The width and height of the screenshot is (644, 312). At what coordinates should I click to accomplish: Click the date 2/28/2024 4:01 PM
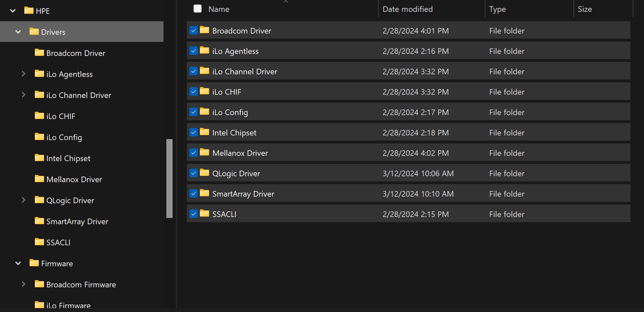coord(416,31)
